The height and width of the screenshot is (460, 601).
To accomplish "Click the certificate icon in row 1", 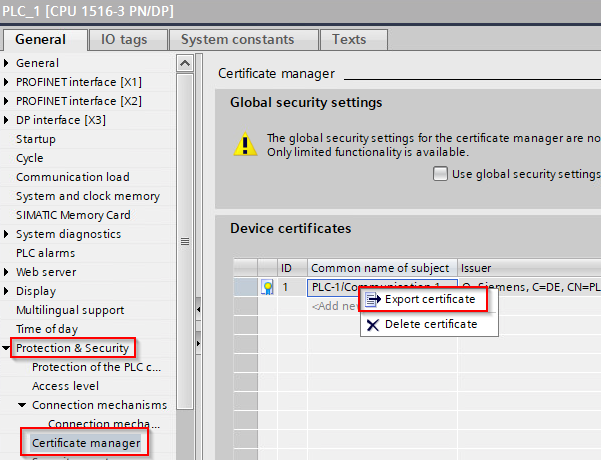I will [x=268, y=287].
